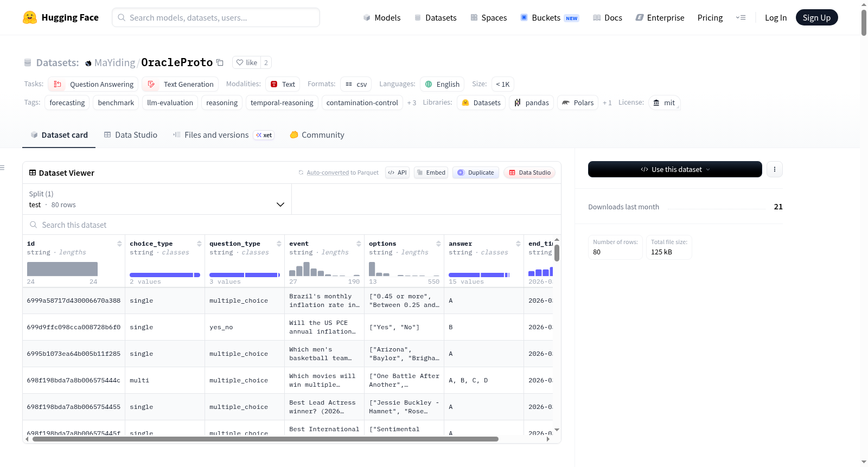Click the xet badge
The height and width of the screenshot is (467, 868).
pos(264,135)
